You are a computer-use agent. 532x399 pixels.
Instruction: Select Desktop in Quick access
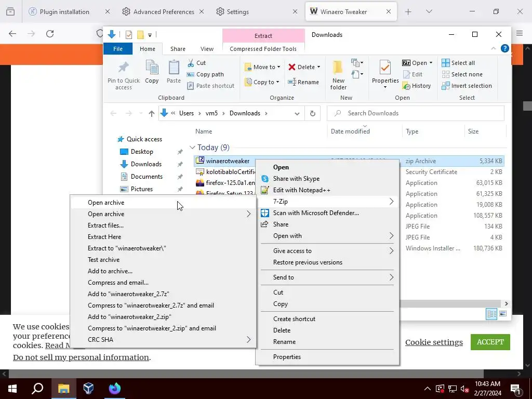[x=142, y=152]
